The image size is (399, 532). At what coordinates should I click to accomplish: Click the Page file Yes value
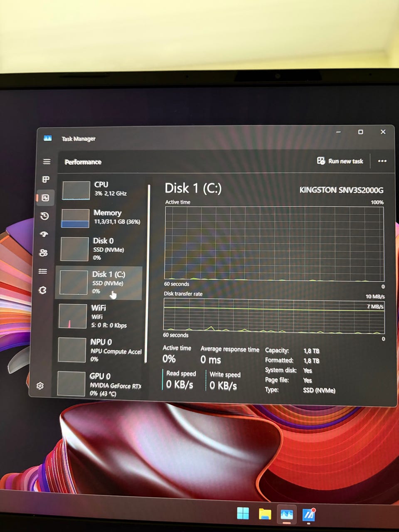[308, 380]
